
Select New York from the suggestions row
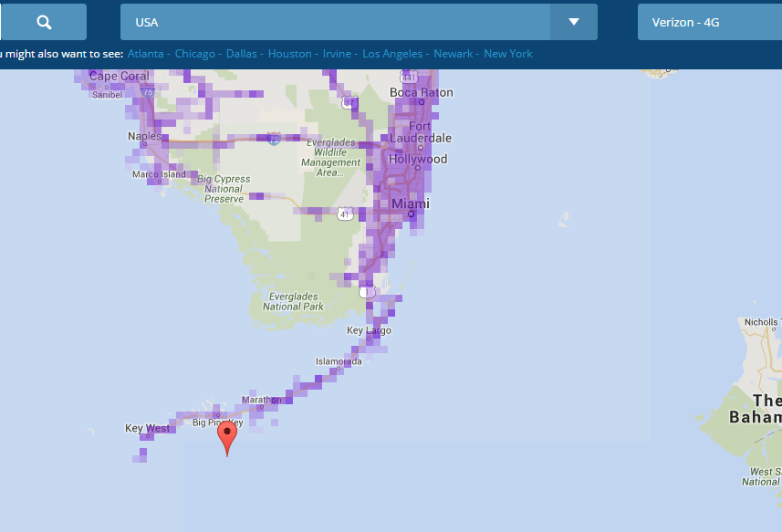(x=508, y=54)
